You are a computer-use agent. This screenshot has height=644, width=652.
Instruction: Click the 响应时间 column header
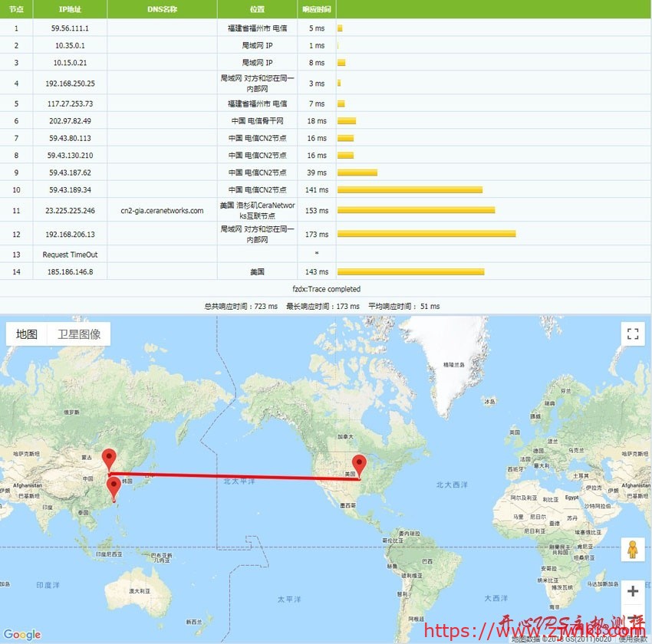point(317,9)
